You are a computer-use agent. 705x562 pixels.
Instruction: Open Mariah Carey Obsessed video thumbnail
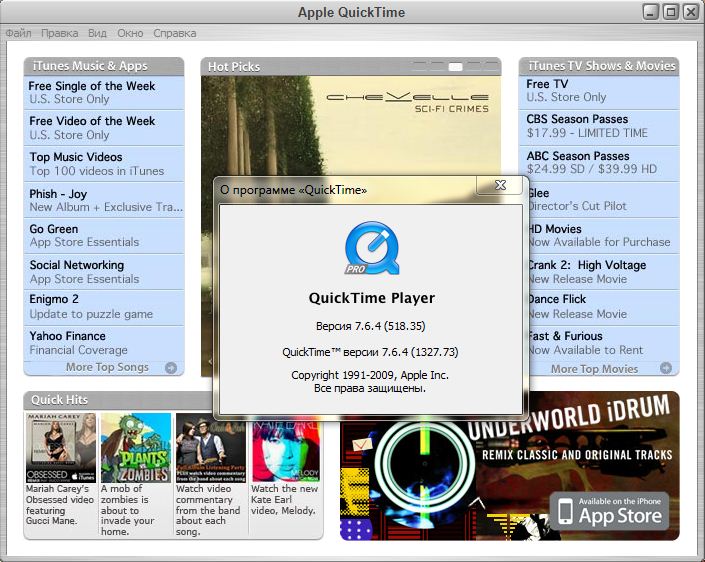point(61,448)
